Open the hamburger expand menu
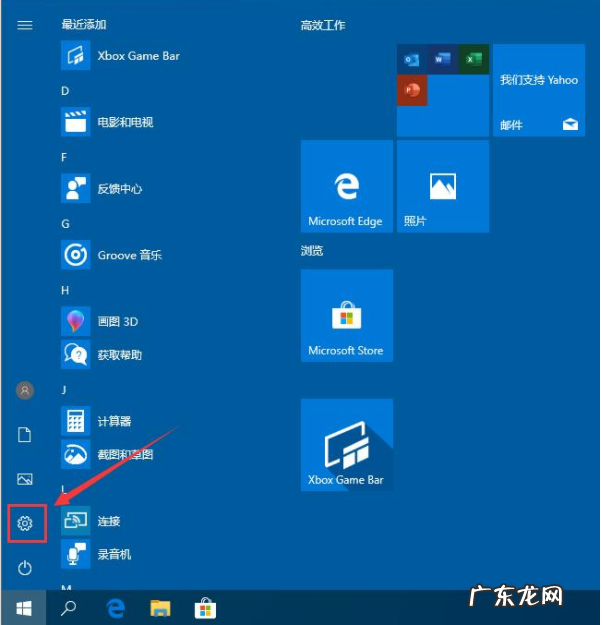 pyautogui.click(x=25, y=26)
